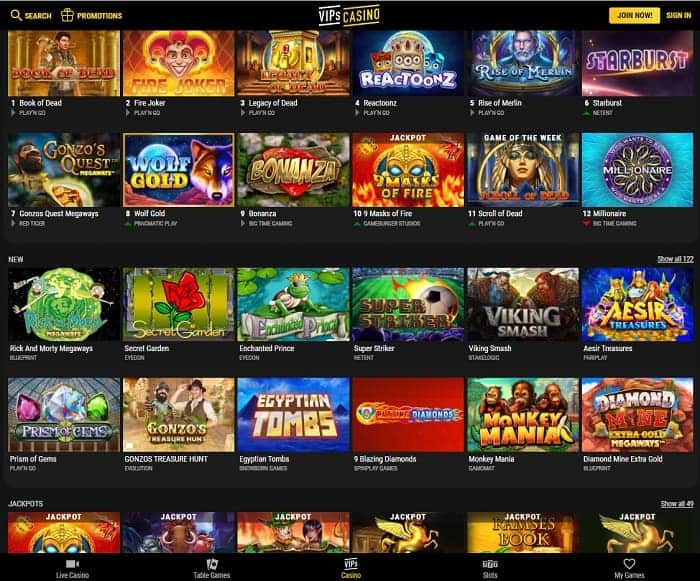Click the Sign In link
This screenshot has height=581, width=700.
[679, 15]
